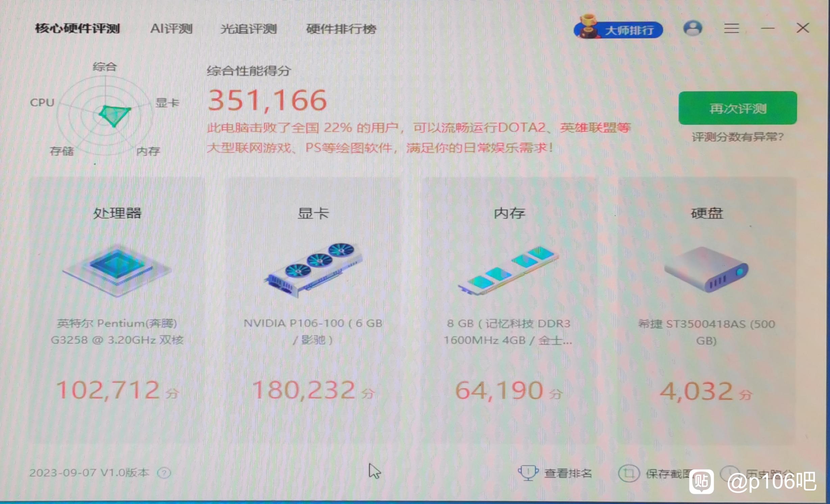Click the user account avatar icon

click(x=693, y=28)
